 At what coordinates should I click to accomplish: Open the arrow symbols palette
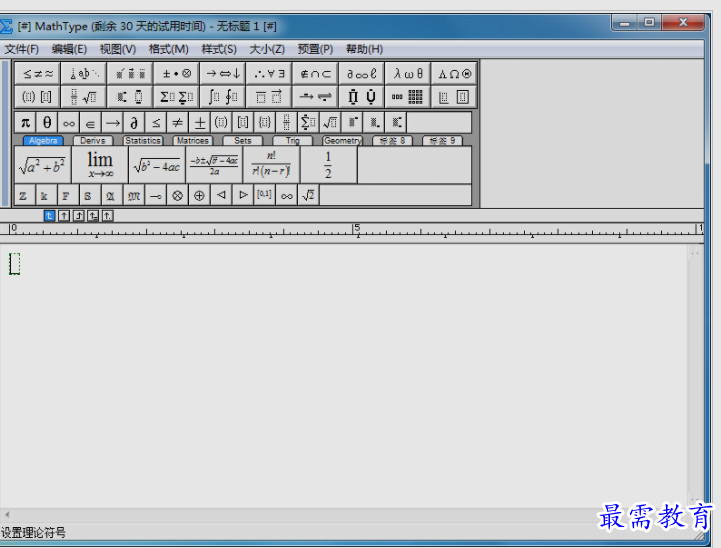coord(223,74)
